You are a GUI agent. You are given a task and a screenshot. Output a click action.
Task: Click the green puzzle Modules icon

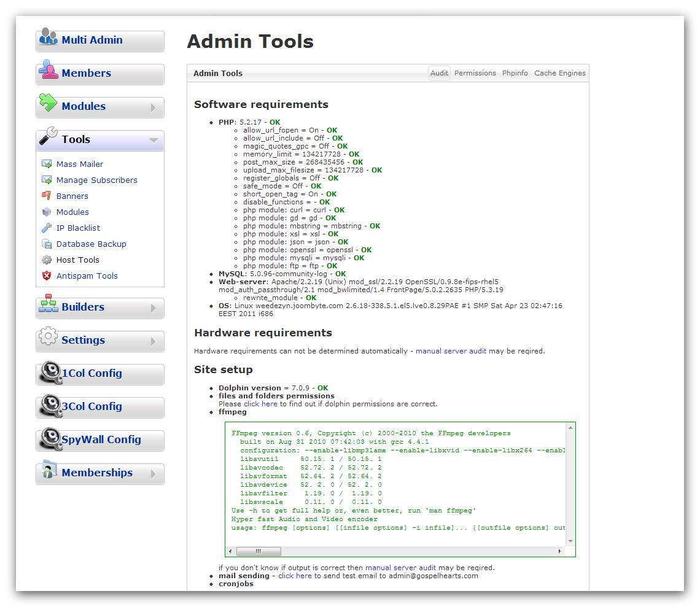click(x=48, y=104)
